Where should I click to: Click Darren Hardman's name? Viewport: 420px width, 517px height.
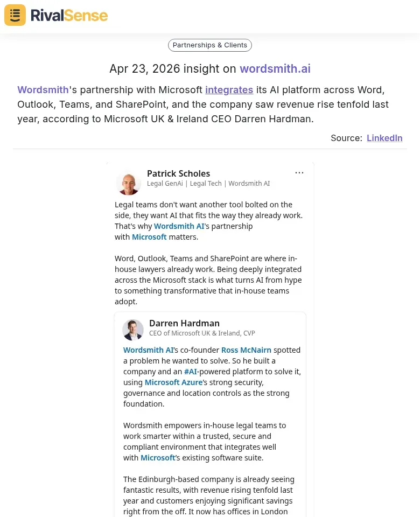tap(184, 323)
